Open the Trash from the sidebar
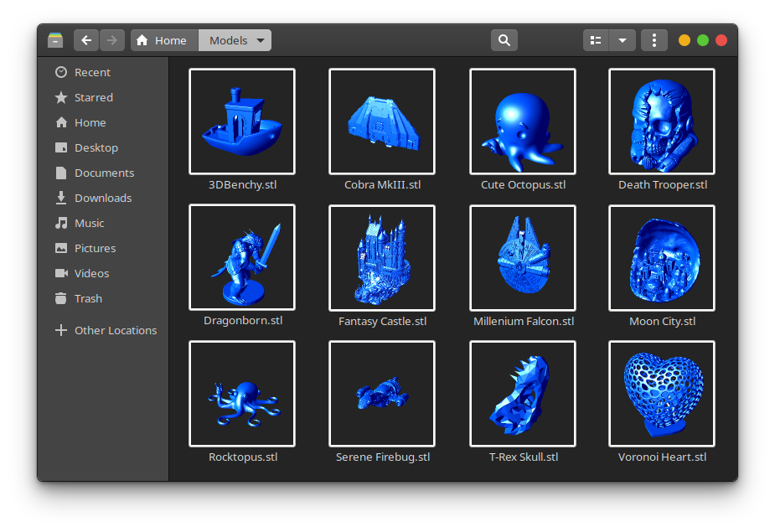The width and height of the screenshot is (775, 532). 87,298
